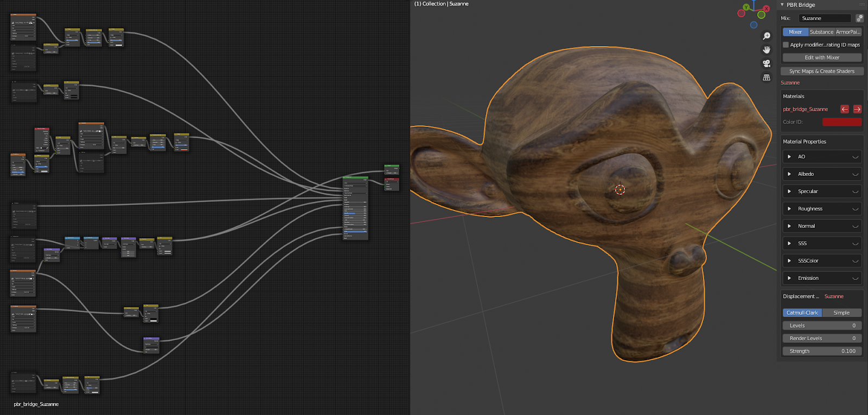Open the Roughness row chevron dropdown

click(x=856, y=209)
